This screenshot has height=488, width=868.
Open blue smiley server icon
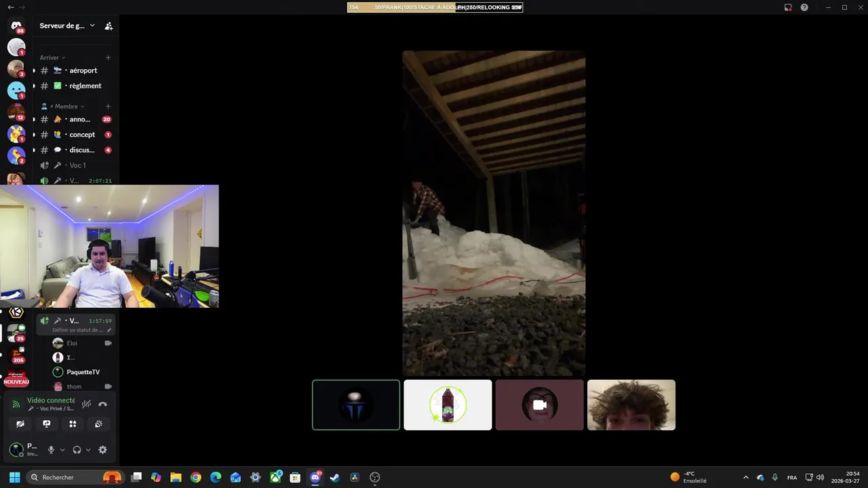tap(16, 90)
